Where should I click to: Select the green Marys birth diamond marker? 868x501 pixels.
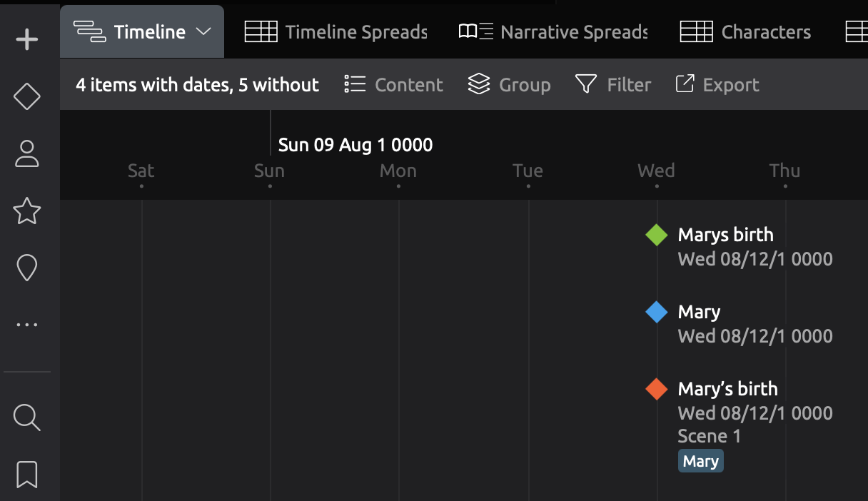[656, 235]
